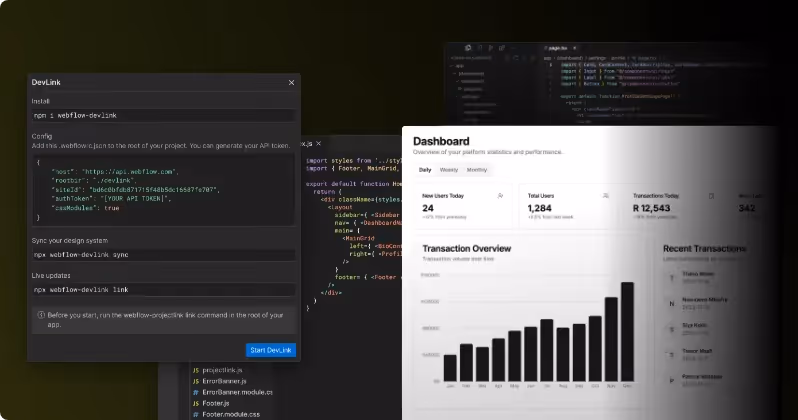Click the 1,284 total users value
This screenshot has width=798, height=420.
(539, 208)
